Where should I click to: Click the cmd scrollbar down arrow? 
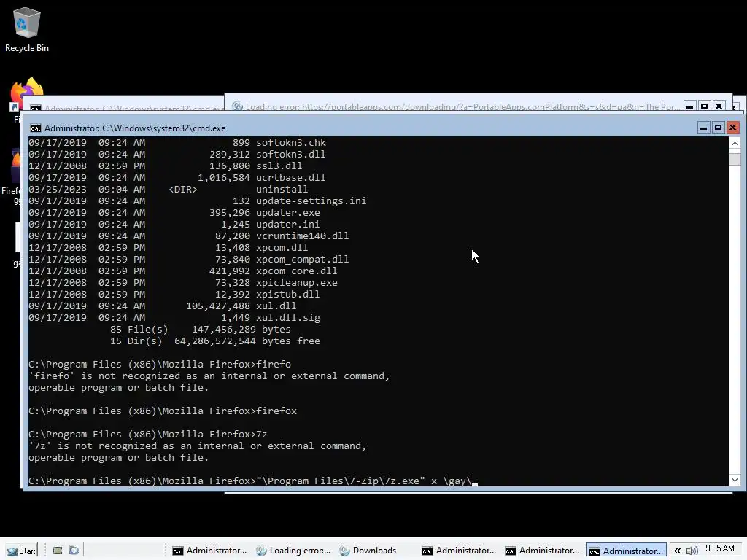coord(735,480)
